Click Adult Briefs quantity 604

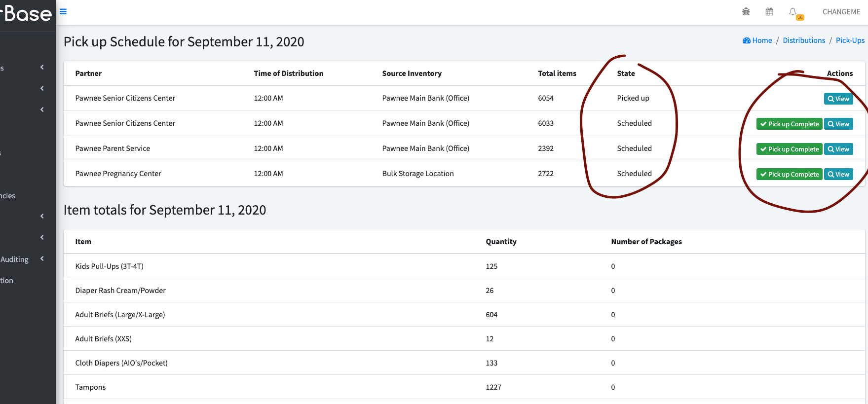pyautogui.click(x=491, y=315)
